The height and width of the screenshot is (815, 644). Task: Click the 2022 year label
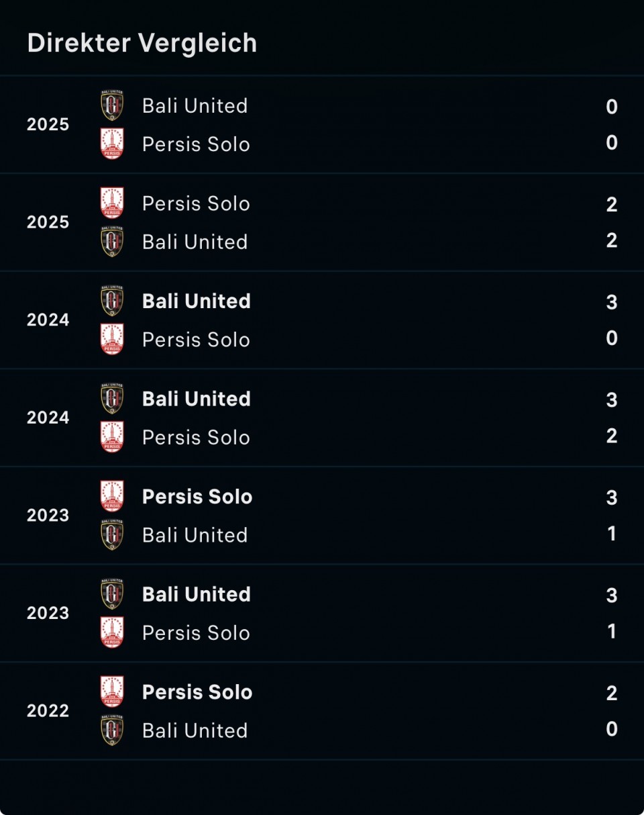[x=48, y=711]
